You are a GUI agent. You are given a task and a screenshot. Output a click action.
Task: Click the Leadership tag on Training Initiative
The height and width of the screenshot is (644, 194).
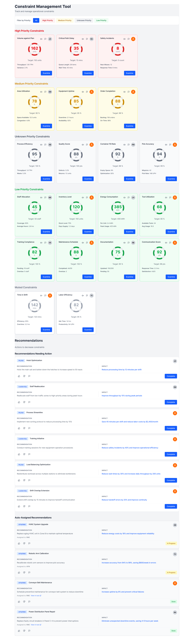22,439
